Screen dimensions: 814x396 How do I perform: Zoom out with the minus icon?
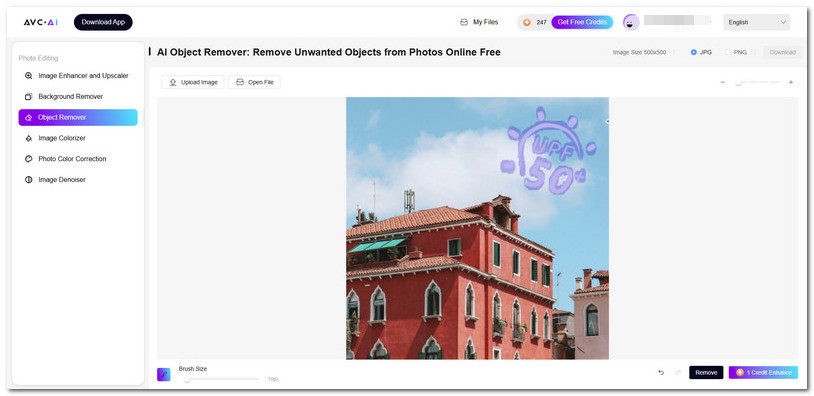click(722, 82)
